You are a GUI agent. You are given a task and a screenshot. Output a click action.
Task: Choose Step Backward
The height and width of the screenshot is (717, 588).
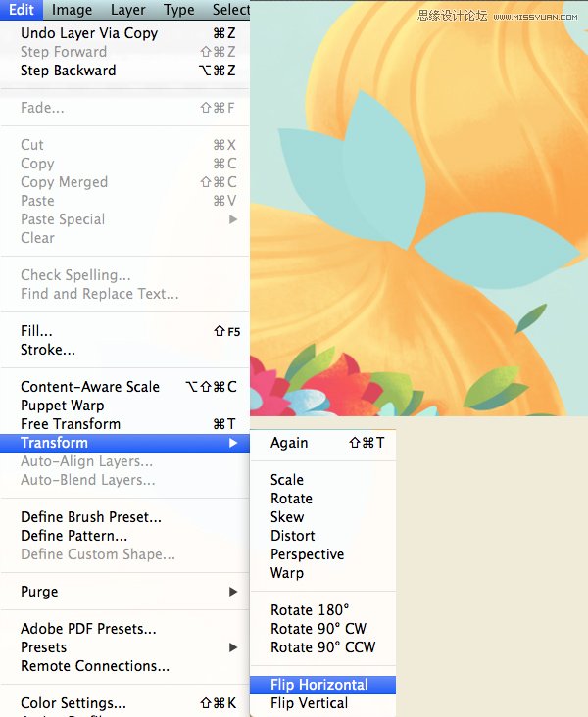point(124,71)
